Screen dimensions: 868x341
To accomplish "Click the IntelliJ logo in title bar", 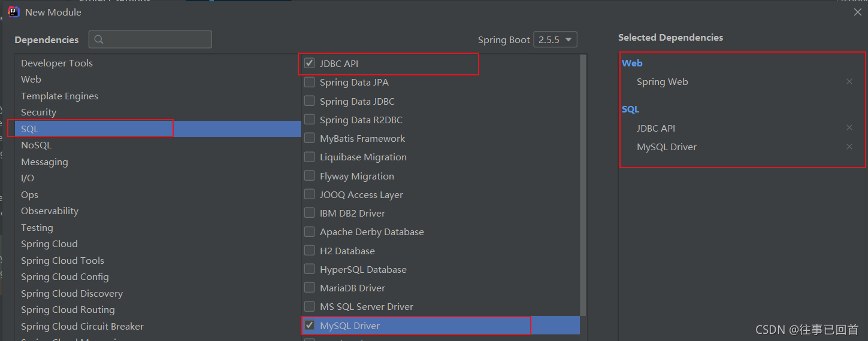I will pos(13,11).
